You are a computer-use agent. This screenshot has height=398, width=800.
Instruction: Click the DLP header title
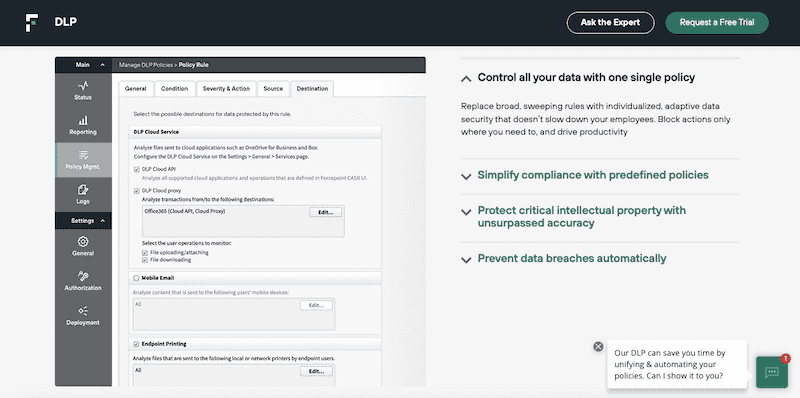66,22
